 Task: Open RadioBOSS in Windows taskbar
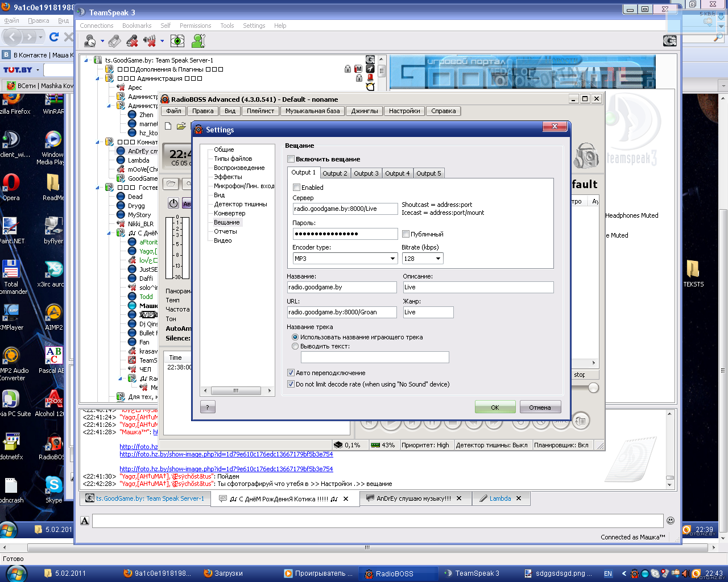(x=398, y=573)
